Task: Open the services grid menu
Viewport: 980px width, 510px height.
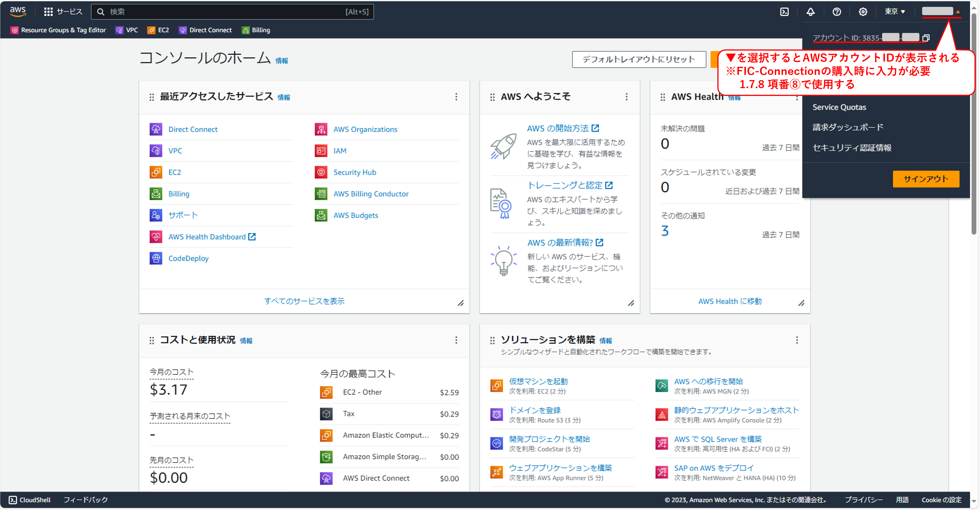Action: coord(48,12)
